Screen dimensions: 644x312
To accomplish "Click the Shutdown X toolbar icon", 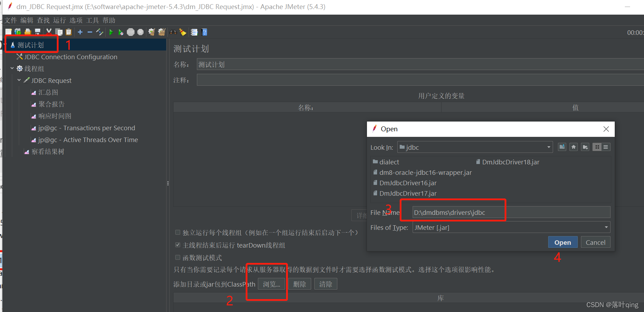I will click(x=140, y=32).
